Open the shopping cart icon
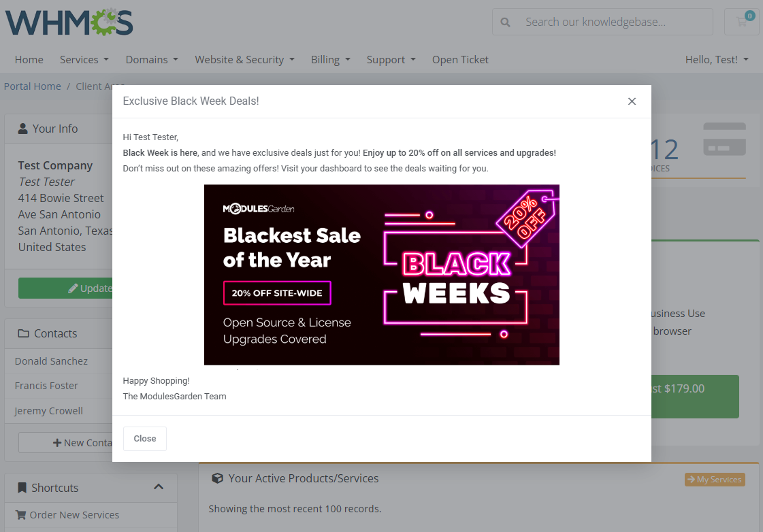Image resolution: width=763 pixels, height=532 pixels. point(742,22)
